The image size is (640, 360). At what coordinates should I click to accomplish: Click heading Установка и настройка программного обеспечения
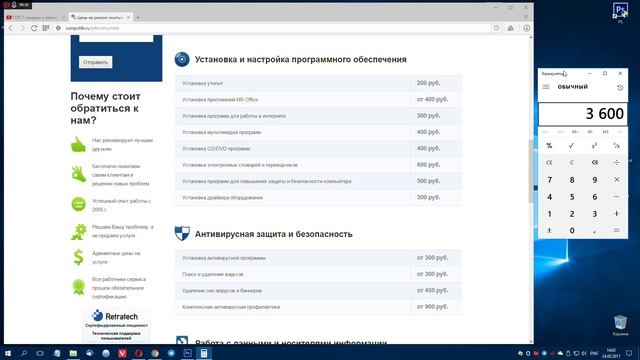[300, 60]
